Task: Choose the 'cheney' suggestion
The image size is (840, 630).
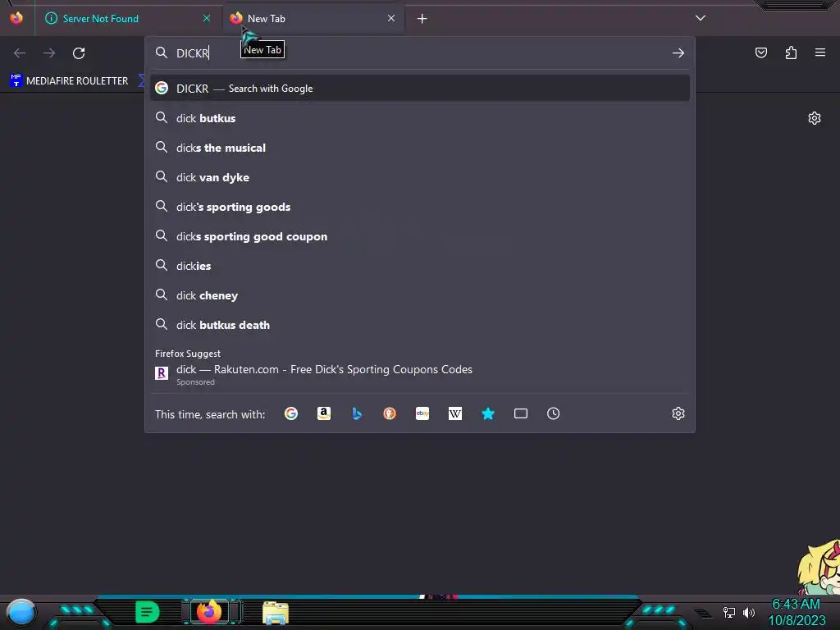Action: click(420, 295)
